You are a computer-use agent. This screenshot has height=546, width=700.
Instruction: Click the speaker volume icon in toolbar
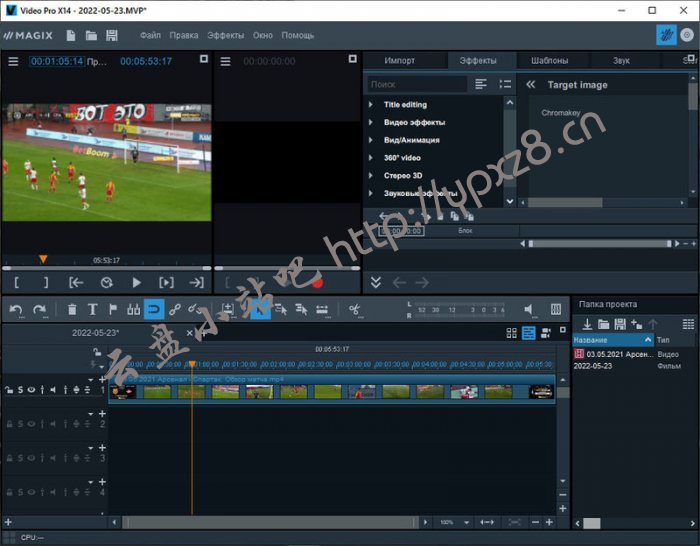529,309
